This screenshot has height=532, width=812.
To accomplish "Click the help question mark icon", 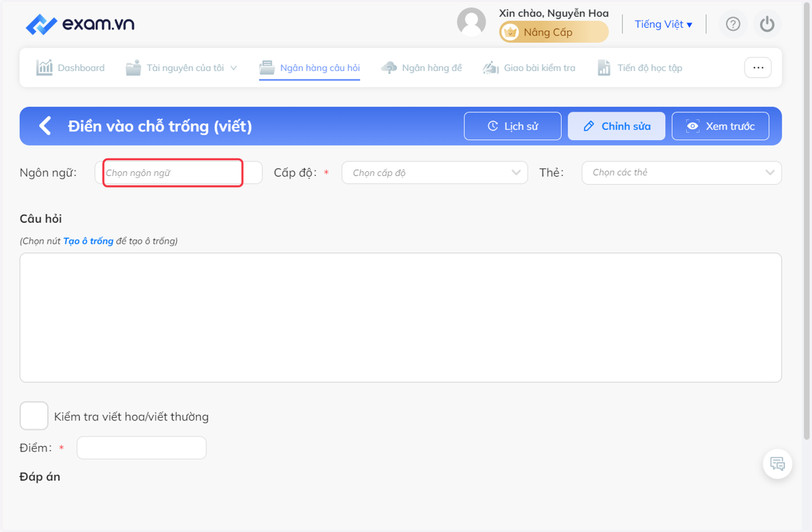I will 733,24.
